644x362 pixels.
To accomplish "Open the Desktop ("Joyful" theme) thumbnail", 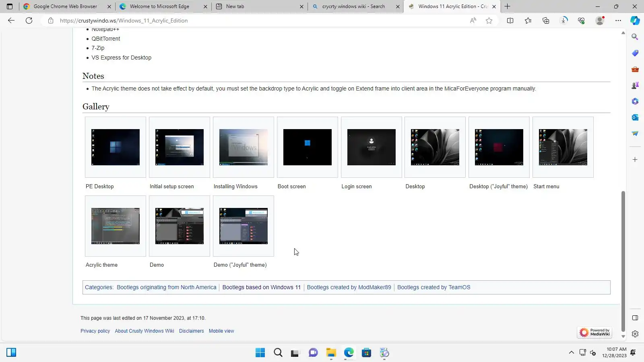I will point(499,147).
